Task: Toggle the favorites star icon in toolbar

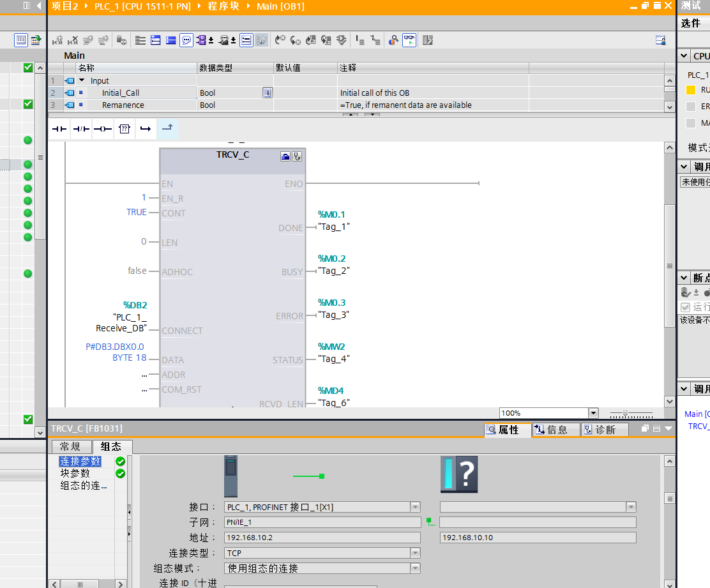Action: tap(261, 40)
